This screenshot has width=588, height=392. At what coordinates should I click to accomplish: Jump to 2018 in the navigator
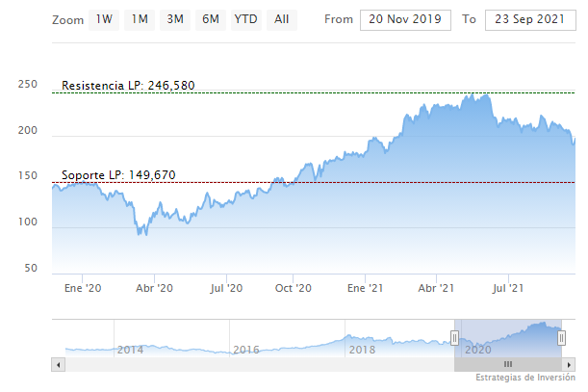click(x=362, y=350)
